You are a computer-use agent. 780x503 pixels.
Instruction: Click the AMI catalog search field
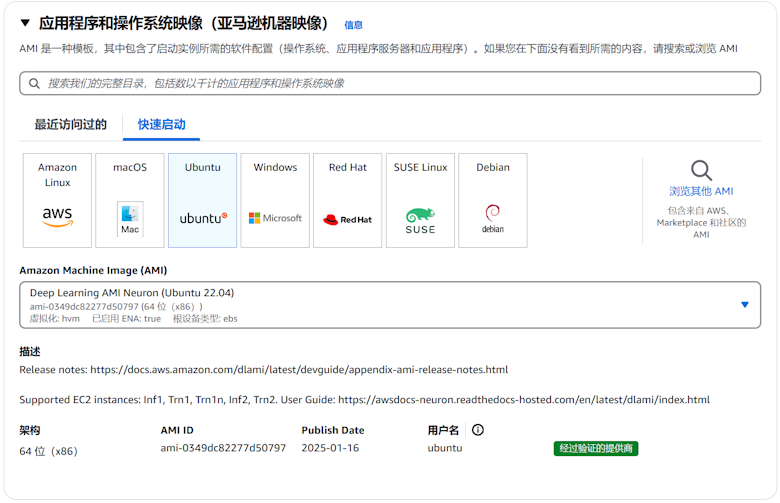click(x=390, y=83)
